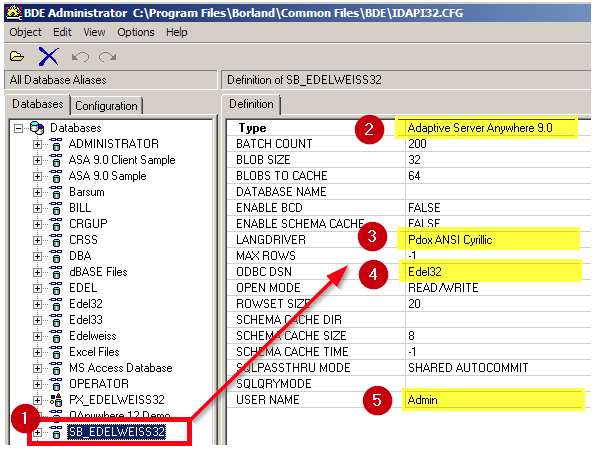Click the BILL alias database icon
This screenshot has width=605, height=454.
click(x=56, y=208)
